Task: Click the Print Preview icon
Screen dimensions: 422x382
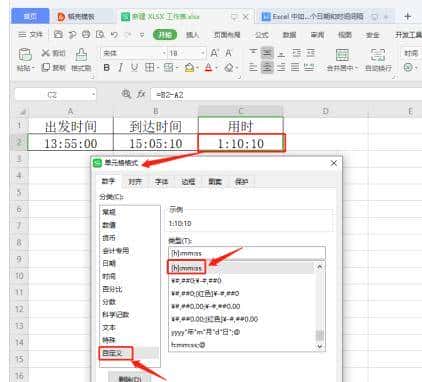Action: click(x=100, y=34)
